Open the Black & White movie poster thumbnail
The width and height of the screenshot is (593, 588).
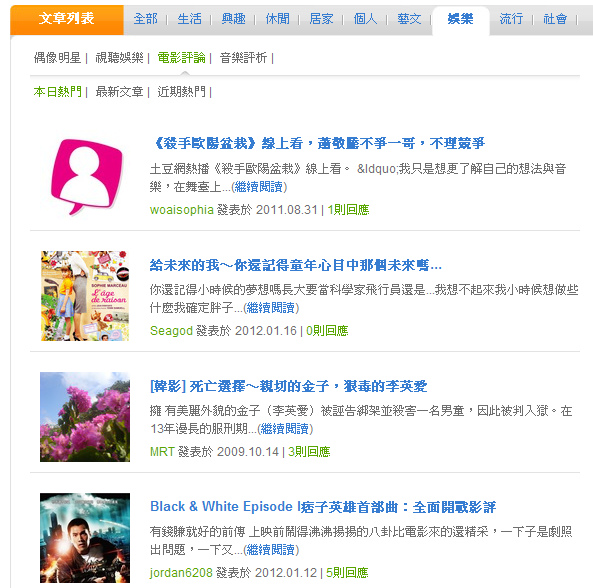point(85,538)
